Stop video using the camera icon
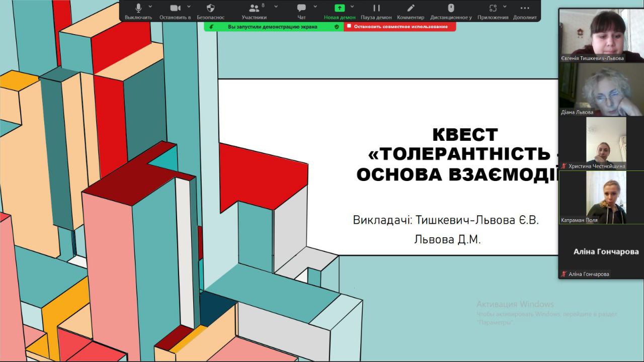Viewport: 644px width, 362px height. coord(175,9)
